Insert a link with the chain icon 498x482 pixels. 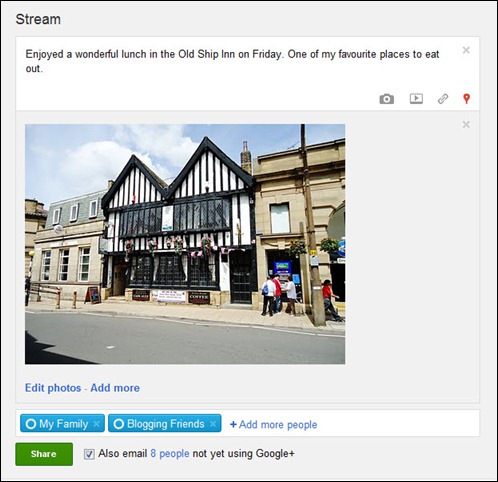click(443, 99)
